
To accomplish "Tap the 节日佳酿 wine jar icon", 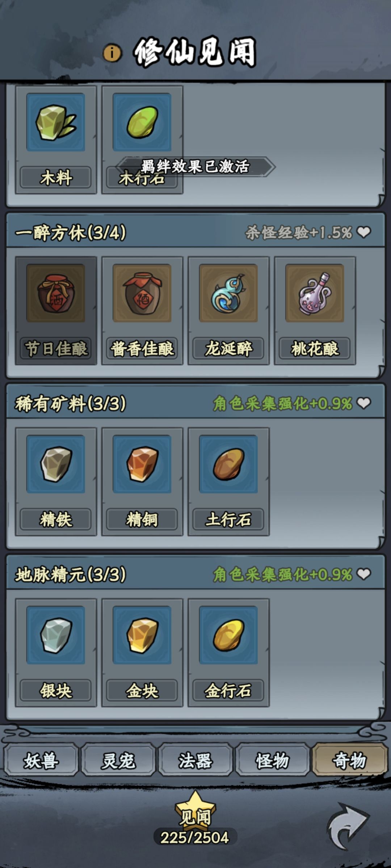I will pos(56,293).
